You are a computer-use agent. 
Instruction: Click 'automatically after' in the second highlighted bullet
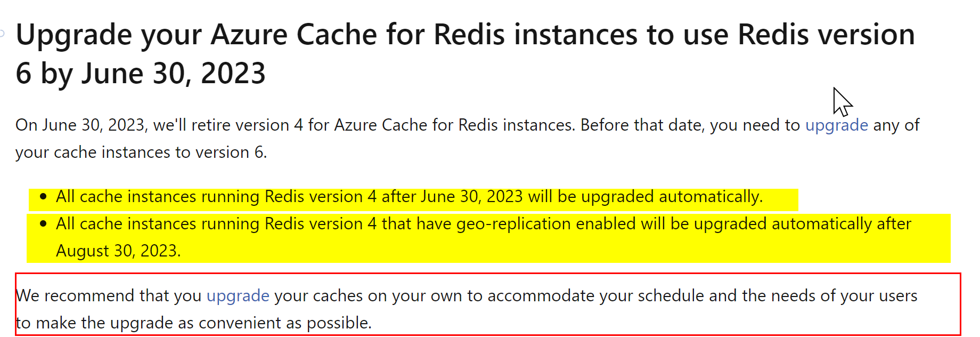click(x=842, y=224)
